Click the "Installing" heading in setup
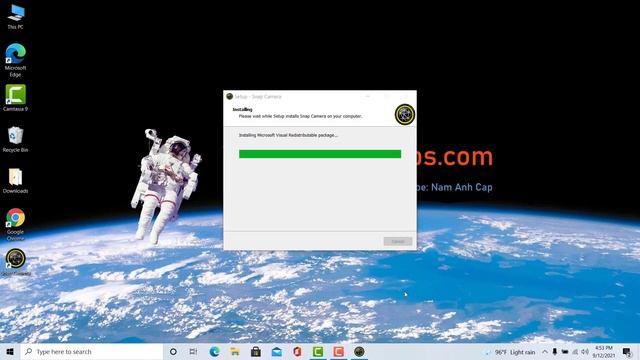The image size is (640, 360). coord(242,109)
